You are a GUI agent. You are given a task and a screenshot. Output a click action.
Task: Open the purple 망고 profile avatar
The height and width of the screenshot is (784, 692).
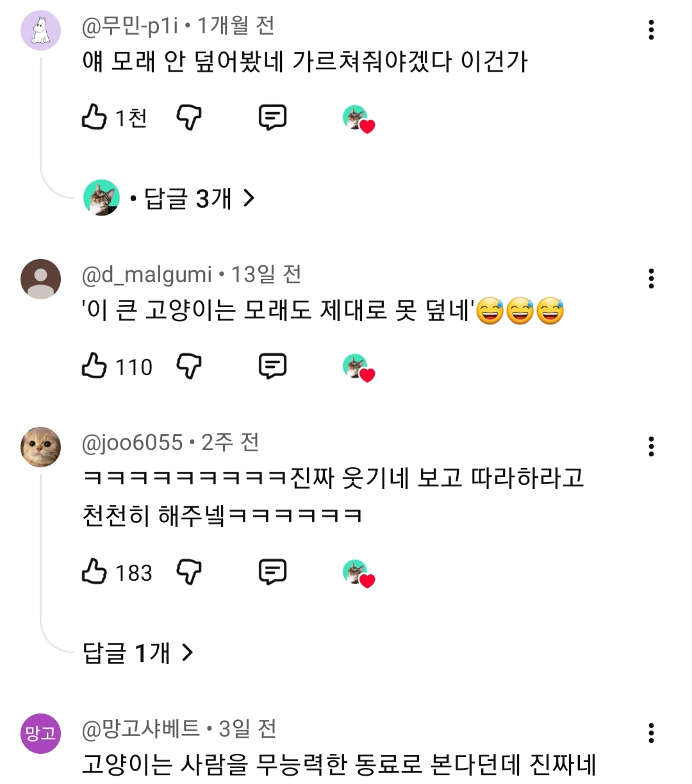[41, 733]
